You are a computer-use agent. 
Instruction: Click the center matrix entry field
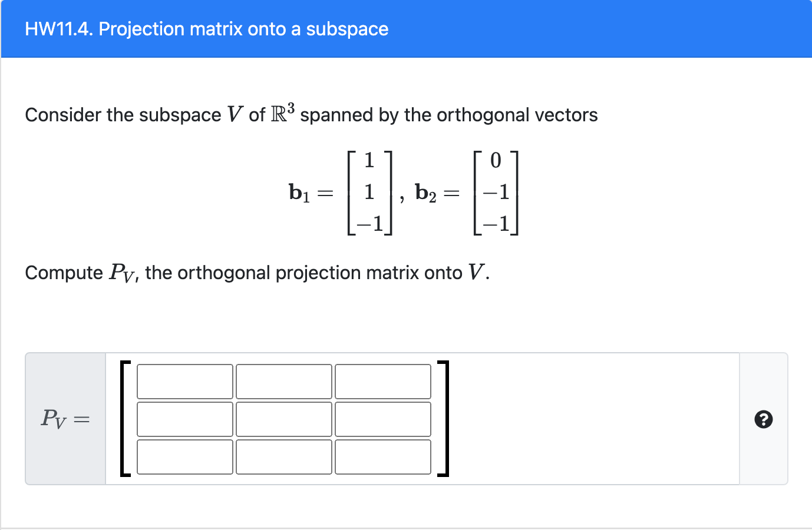pyautogui.click(x=283, y=419)
